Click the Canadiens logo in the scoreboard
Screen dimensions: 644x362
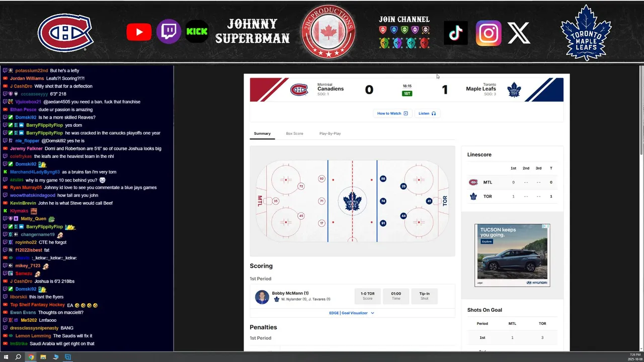tap(299, 90)
